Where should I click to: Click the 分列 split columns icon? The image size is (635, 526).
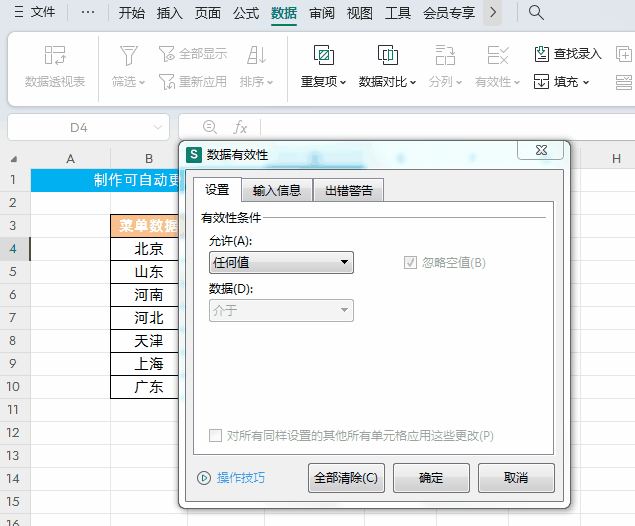click(445, 55)
